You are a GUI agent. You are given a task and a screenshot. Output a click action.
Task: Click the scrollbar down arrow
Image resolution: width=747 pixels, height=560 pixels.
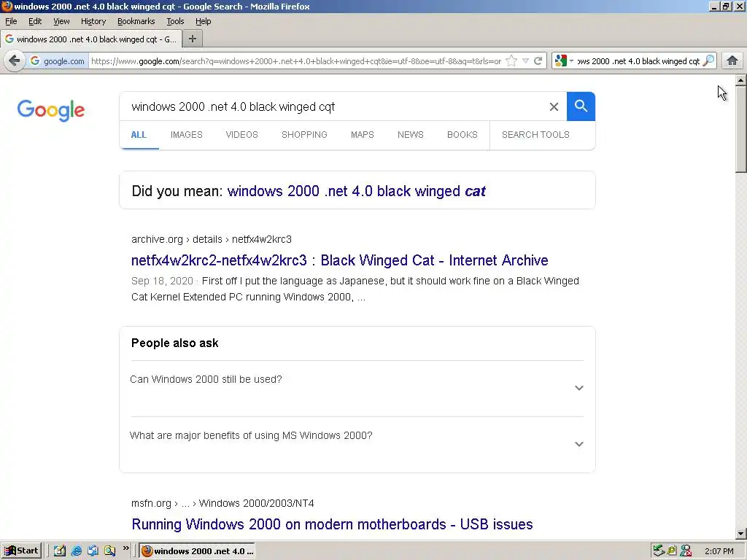740,534
